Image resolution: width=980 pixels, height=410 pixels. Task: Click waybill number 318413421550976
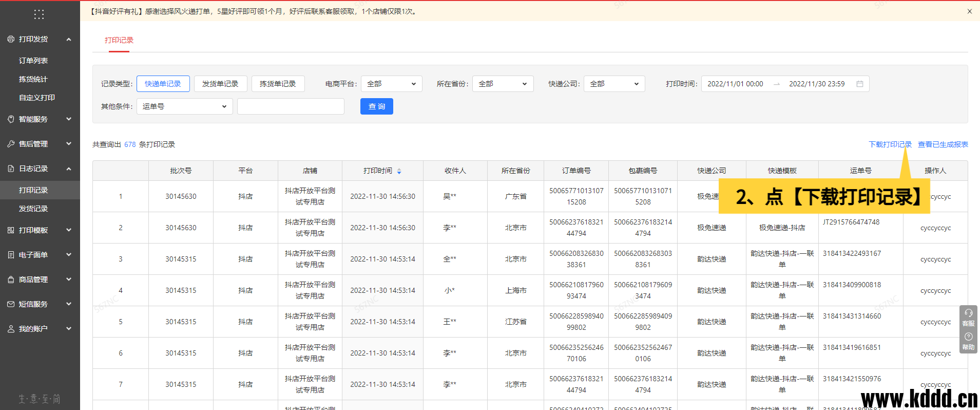tap(852, 379)
